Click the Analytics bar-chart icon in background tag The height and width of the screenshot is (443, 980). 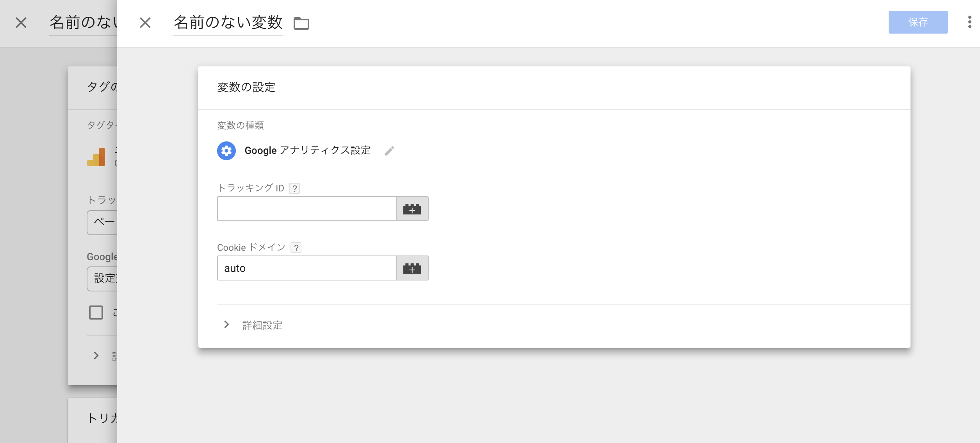(96, 157)
